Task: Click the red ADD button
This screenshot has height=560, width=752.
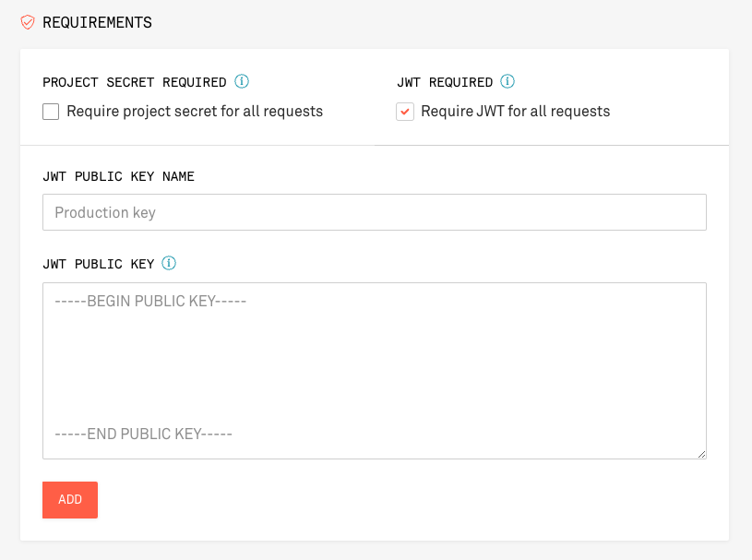Action: (x=70, y=500)
